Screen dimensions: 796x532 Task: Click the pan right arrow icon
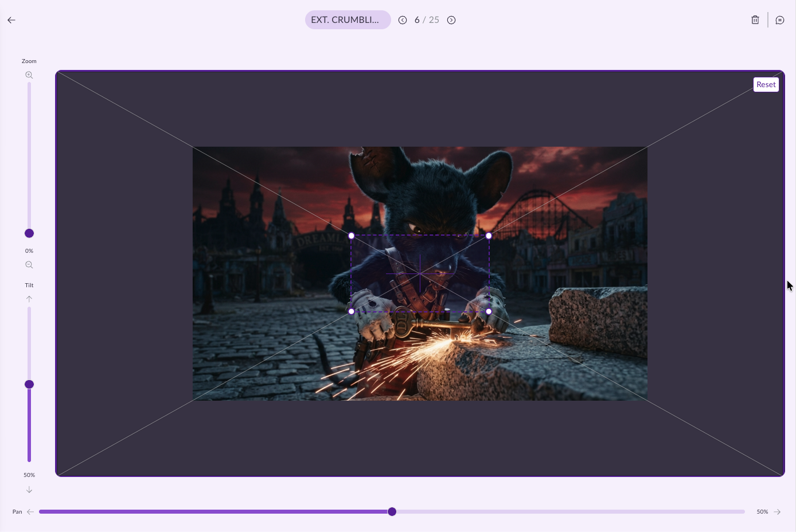777,512
